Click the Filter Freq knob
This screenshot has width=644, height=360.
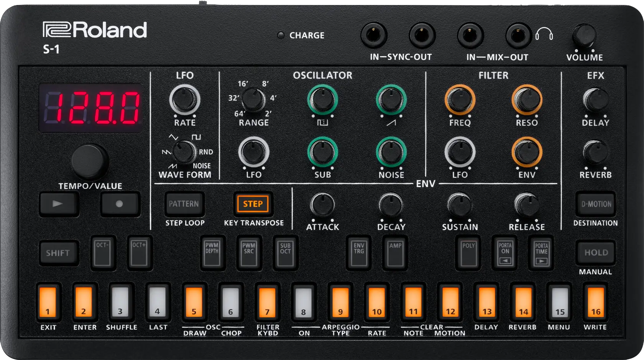point(460,100)
